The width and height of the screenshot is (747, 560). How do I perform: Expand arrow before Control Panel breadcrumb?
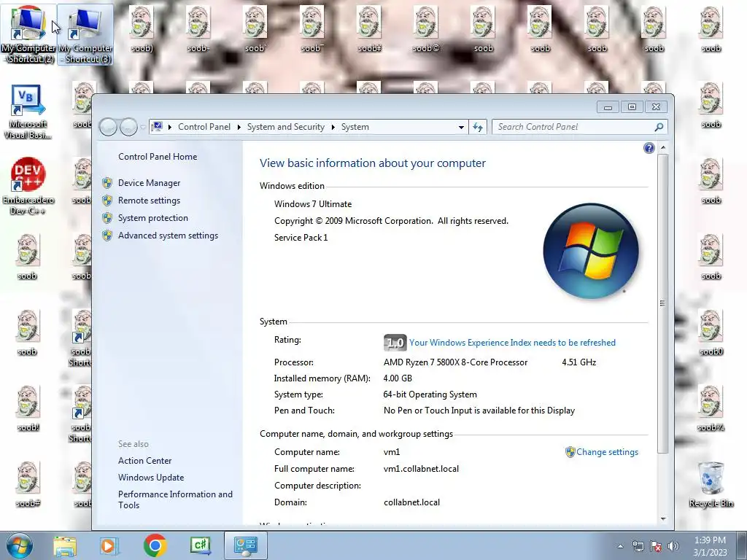[x=169, y=127]
